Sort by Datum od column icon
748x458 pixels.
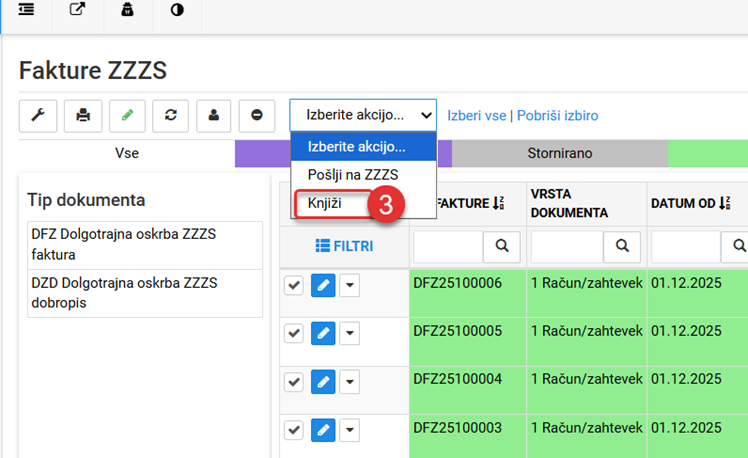(724, 203)
